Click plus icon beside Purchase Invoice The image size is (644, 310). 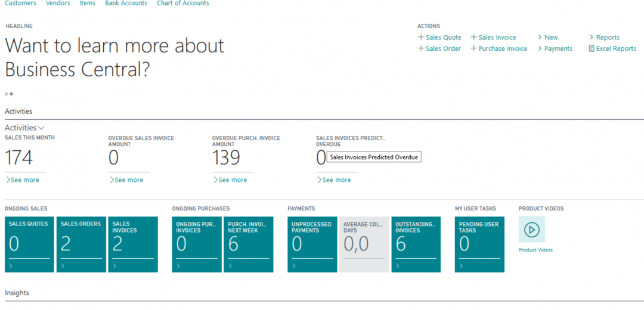pos(473,49)
